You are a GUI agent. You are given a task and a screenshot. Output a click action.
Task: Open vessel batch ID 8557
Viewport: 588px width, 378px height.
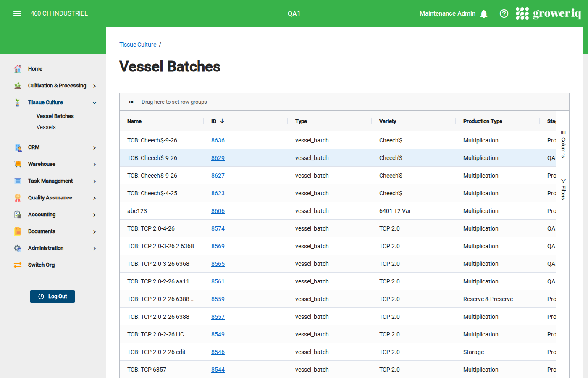[x=218, y=317]
